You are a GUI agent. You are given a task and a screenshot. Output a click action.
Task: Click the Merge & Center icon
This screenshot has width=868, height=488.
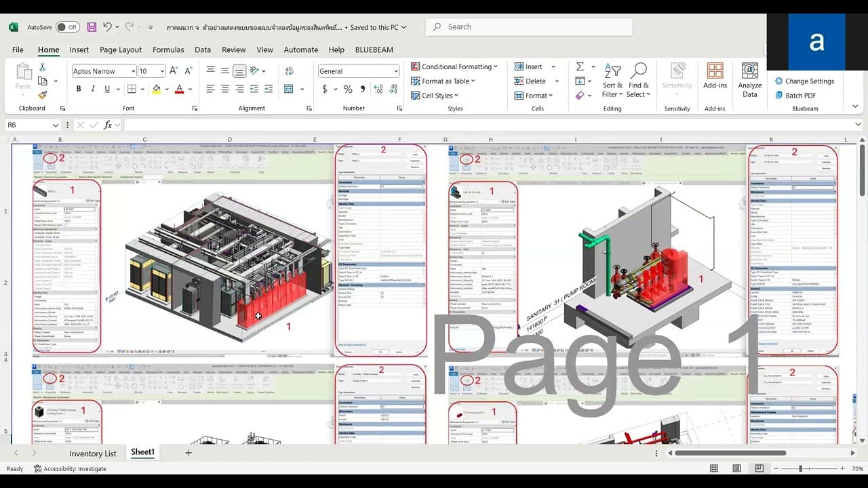289,89
